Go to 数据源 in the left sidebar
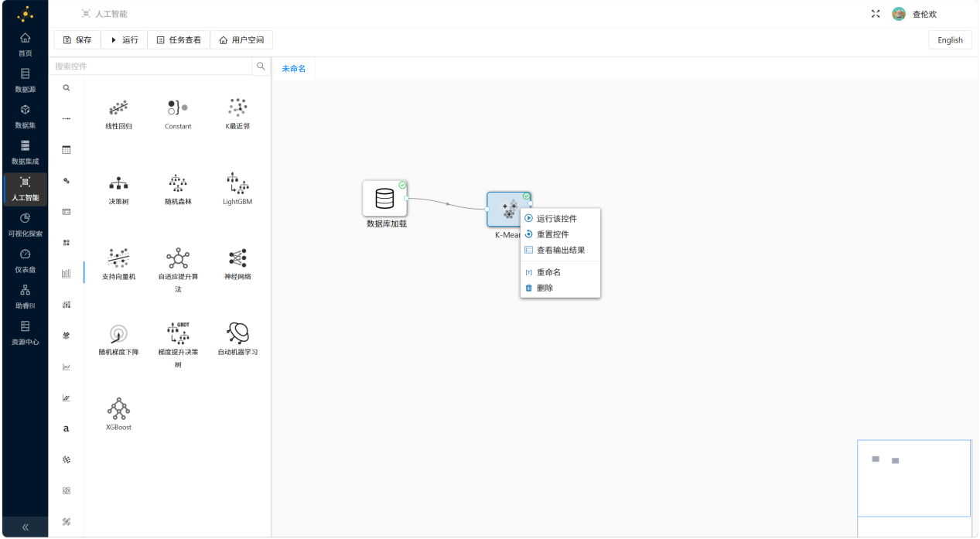 tap(25, 80)
